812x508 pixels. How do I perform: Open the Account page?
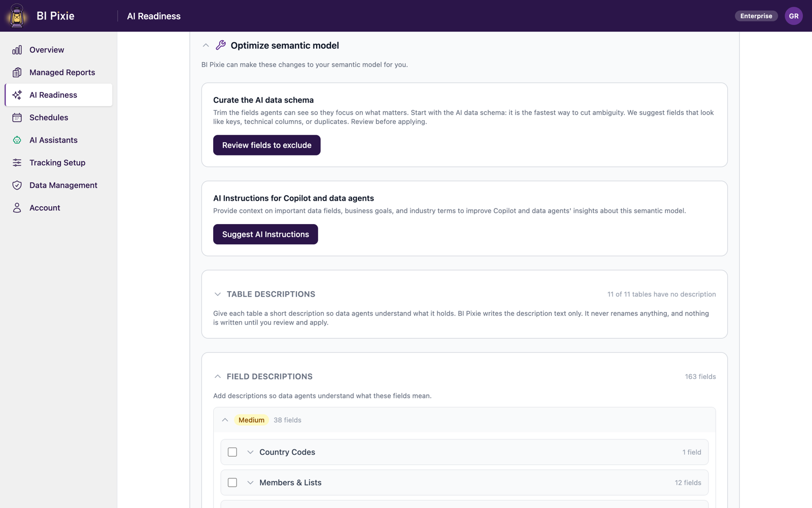coord(58,208)
